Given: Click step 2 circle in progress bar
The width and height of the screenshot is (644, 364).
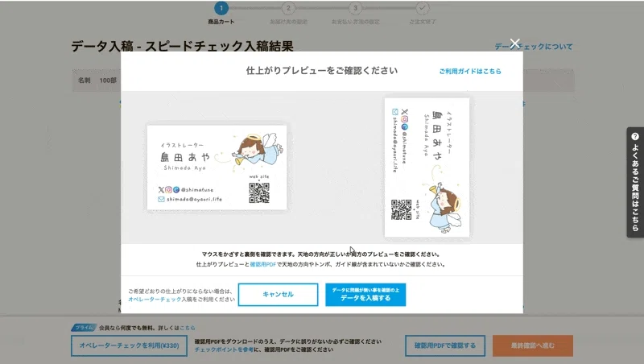Looking at the screenshot, I should point(288,8).
